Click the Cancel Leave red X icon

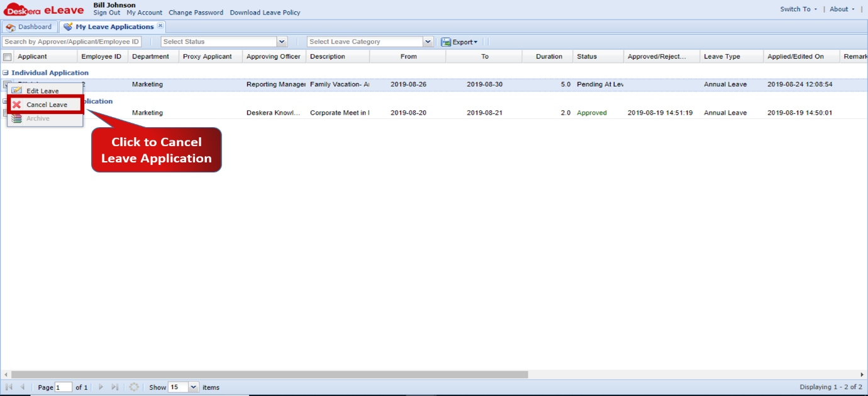tap(15, 105)
